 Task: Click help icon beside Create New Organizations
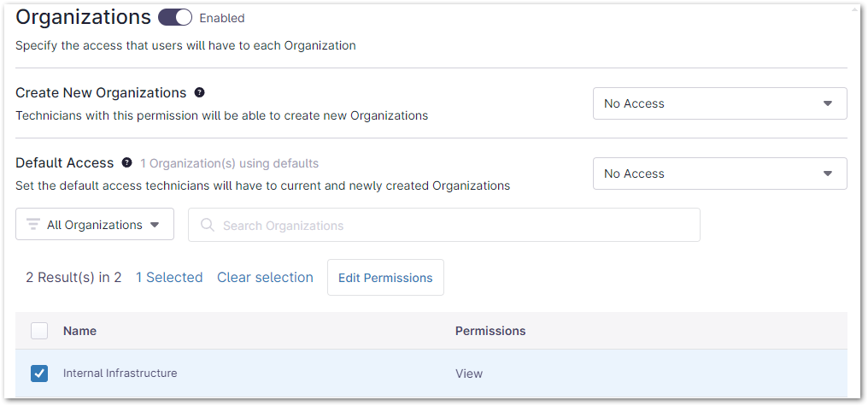tap(199, 92)
